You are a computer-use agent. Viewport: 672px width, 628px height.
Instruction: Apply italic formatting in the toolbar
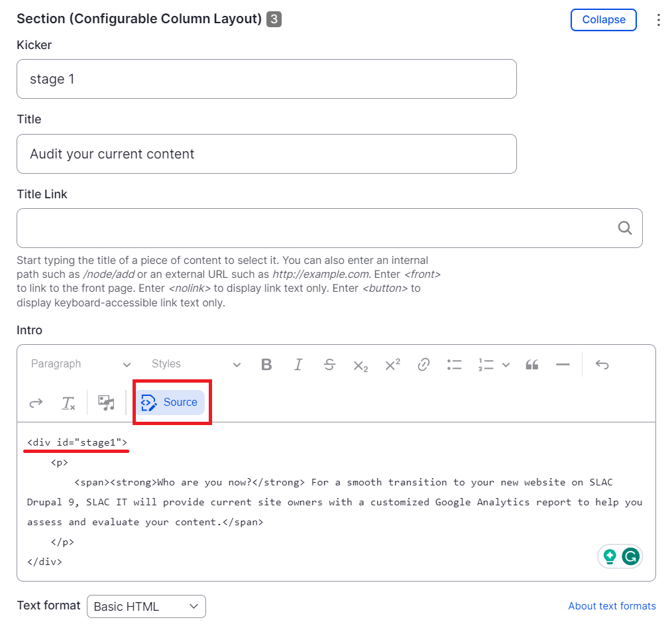(298, 364)
